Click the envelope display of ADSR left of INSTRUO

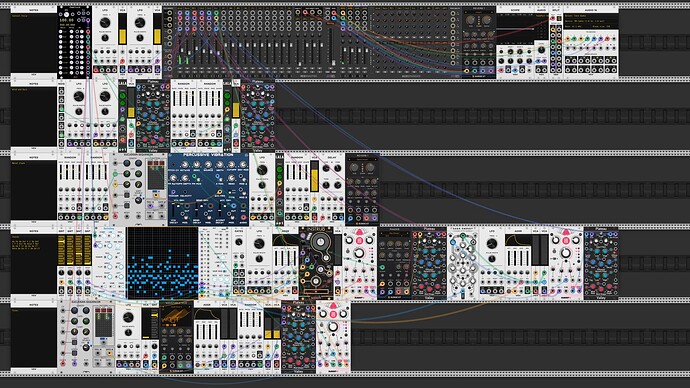pos(285,241)
